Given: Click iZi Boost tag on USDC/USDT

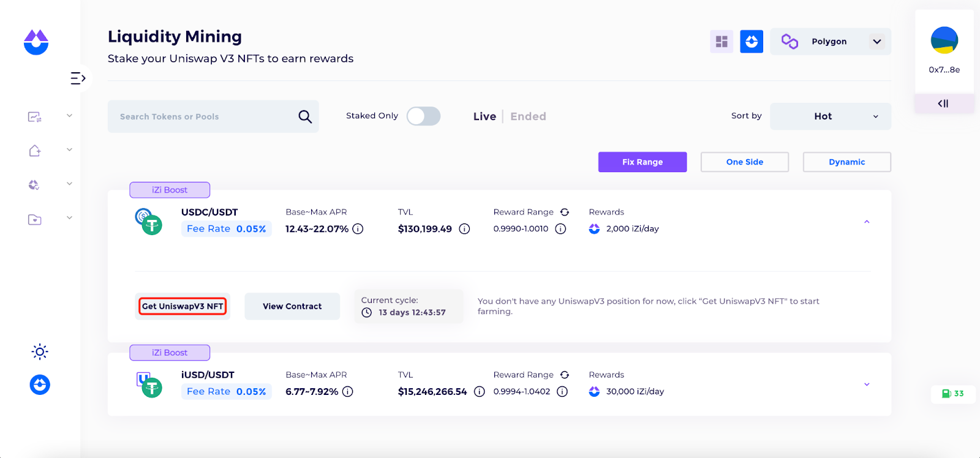Looking at the screenshot, I should tap(170, 190).
